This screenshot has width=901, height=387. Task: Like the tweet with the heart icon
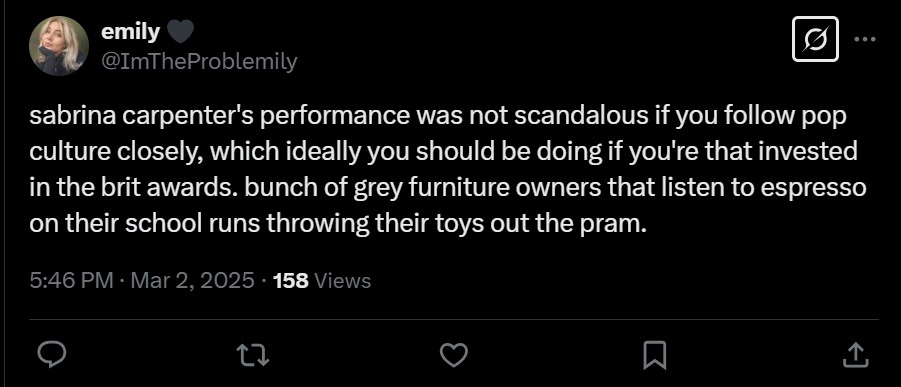click(453, 355)
